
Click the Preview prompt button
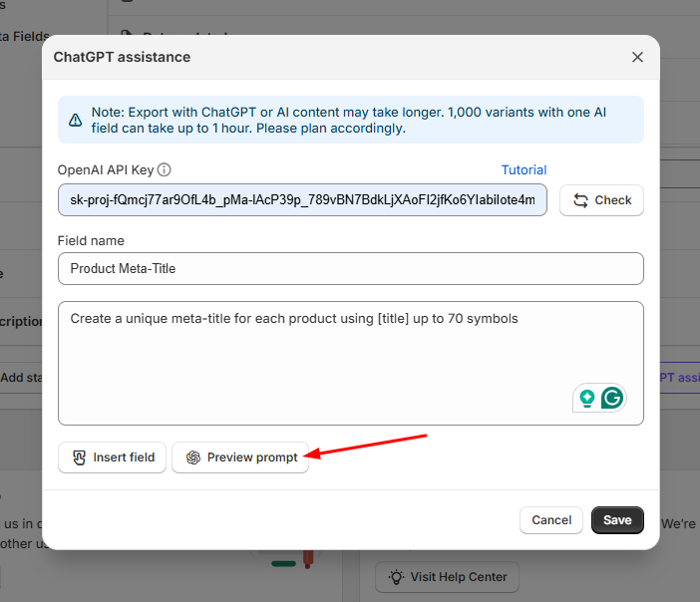pyautogui.click(x=240, y=457)
